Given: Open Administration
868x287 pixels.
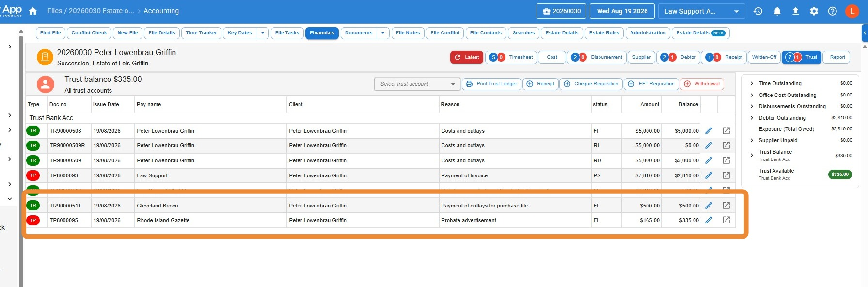Looking at the screenshot, I should point(647,33).
